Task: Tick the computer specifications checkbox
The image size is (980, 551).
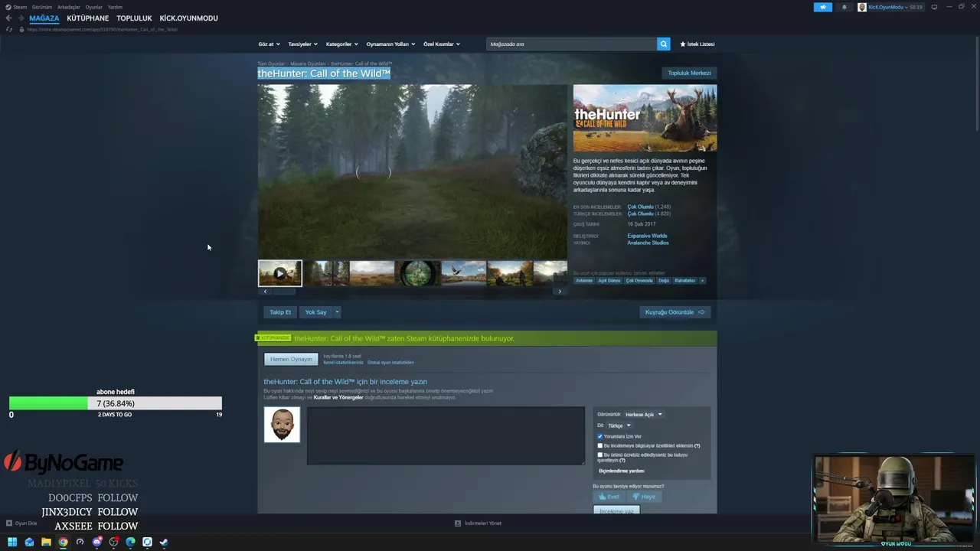Action: tap(600, 445)
